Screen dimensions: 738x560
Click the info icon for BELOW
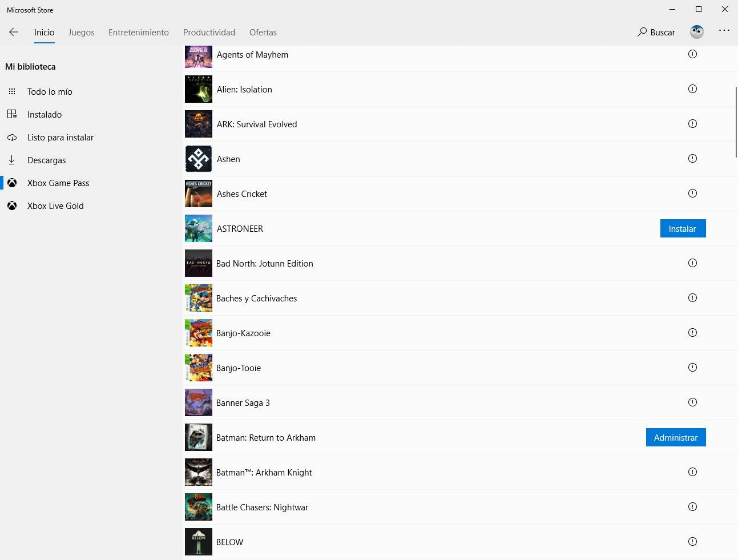point(692,542)
